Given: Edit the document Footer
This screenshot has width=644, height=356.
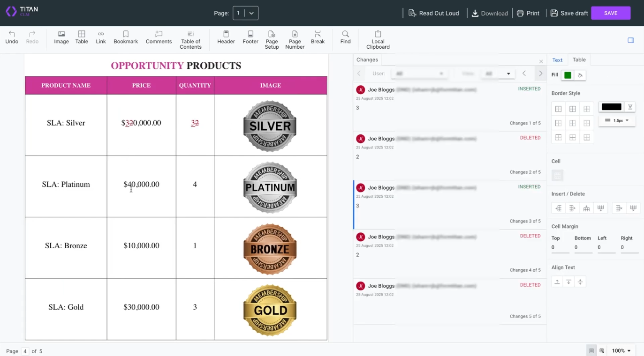Looking at the screenshot, I should click(250, 37).
